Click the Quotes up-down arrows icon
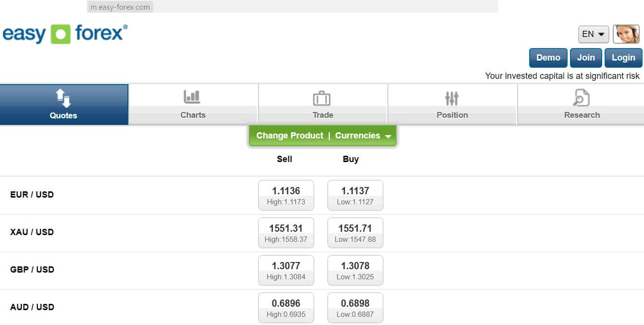 click(x=63, y=98)
